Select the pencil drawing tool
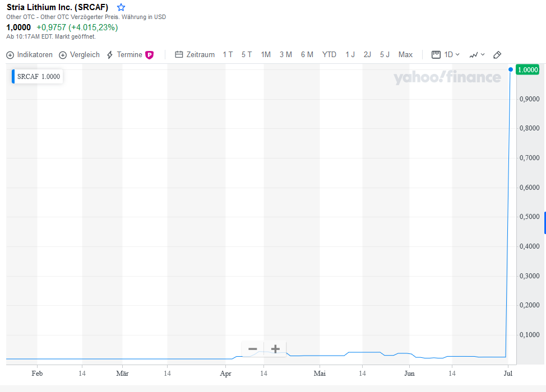The image size is (546, 392). click(497, 54)
